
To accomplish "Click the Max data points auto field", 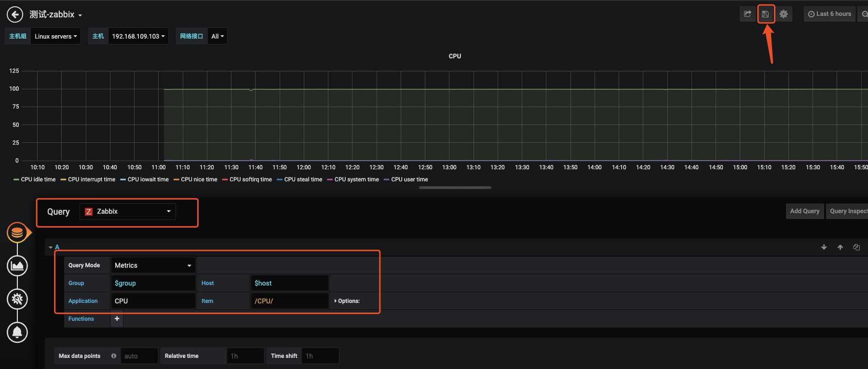I will coord(139,356).
